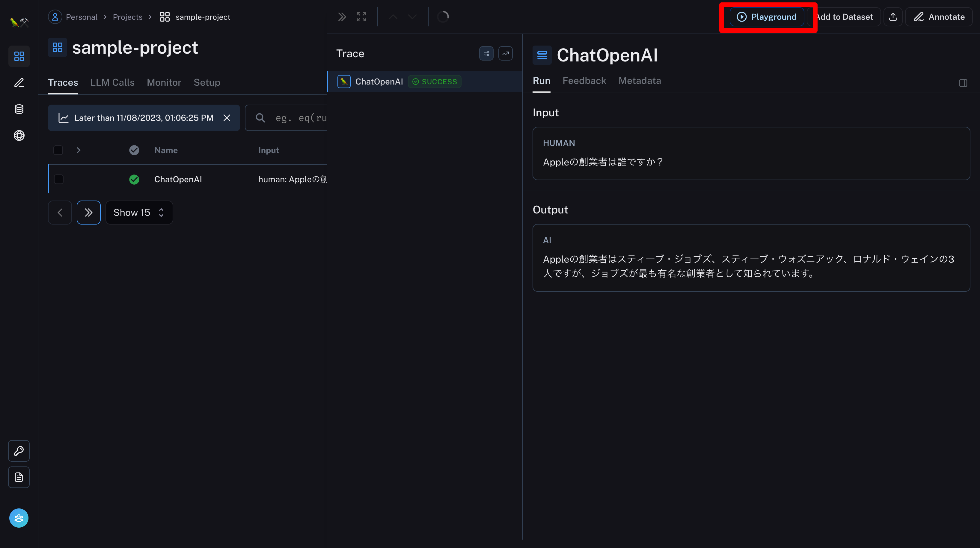Remove the Later than date filter
The image size is (980, 548).
tap(227, 118)
